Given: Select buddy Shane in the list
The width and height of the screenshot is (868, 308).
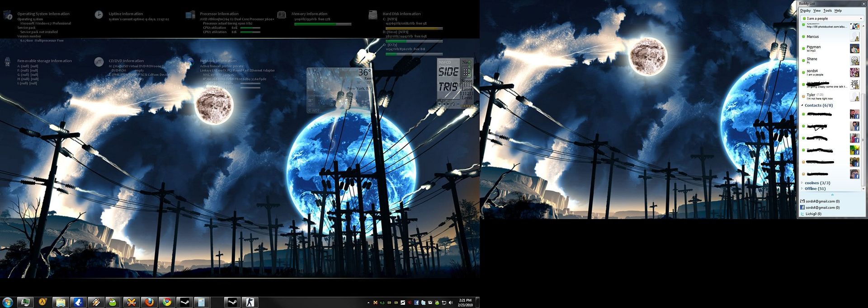Looking at the screenshot, I should pos(831,60).
